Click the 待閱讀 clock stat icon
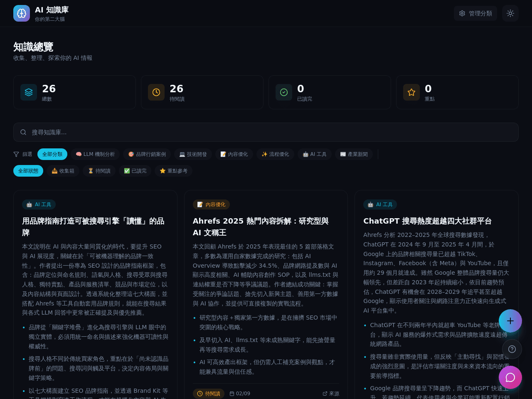Image resolution: width=532 pixels, height=399 pixels. coord(156,92)
